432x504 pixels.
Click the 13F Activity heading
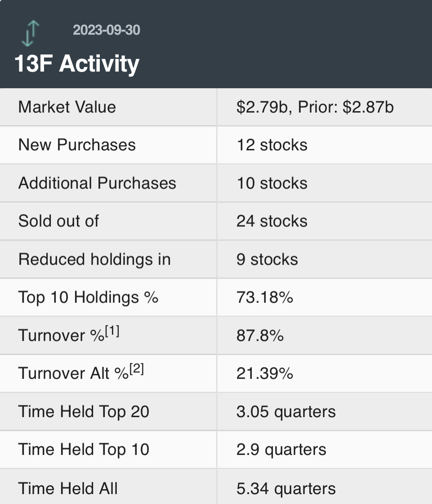(77, 63)
